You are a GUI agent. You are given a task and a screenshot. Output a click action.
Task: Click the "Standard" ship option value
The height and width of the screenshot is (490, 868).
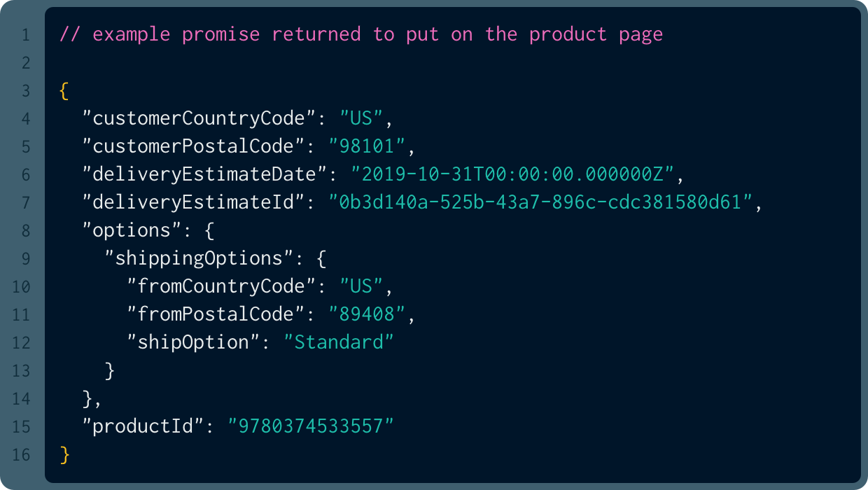point(339,342)
